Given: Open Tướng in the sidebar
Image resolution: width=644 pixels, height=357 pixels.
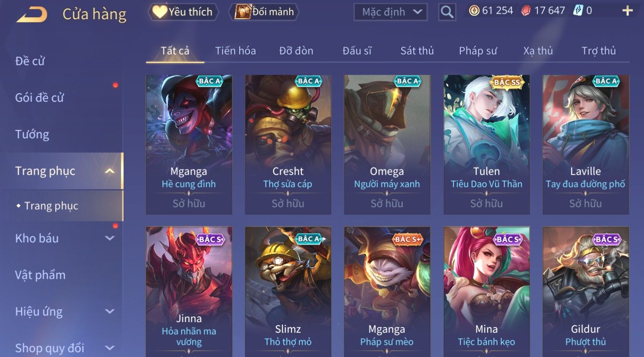Looking at the screenshot, I should click(32, 135).
